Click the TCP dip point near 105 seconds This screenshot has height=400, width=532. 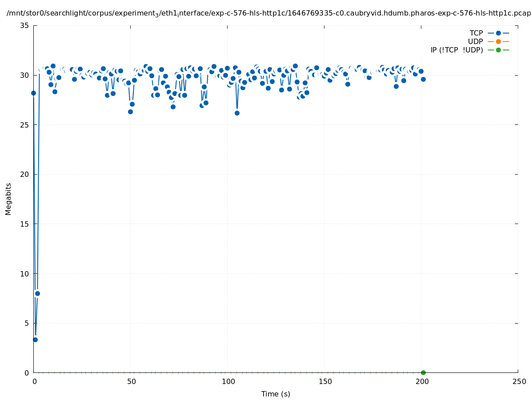point(237,113)
